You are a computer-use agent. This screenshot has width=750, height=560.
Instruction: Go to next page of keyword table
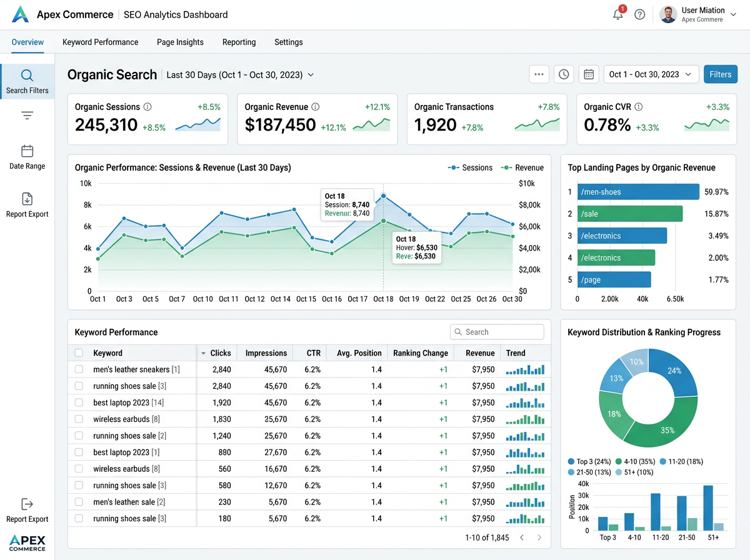point(539,537)
